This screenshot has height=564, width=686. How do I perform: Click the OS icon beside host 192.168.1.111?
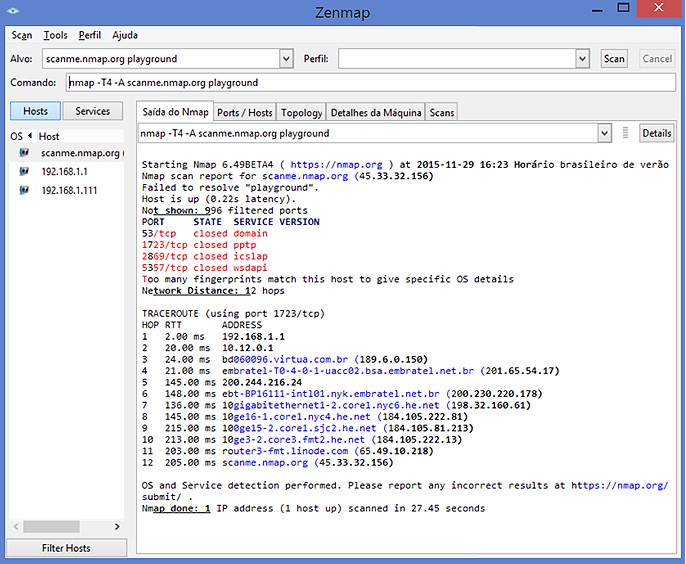click(x=22, y=190)
